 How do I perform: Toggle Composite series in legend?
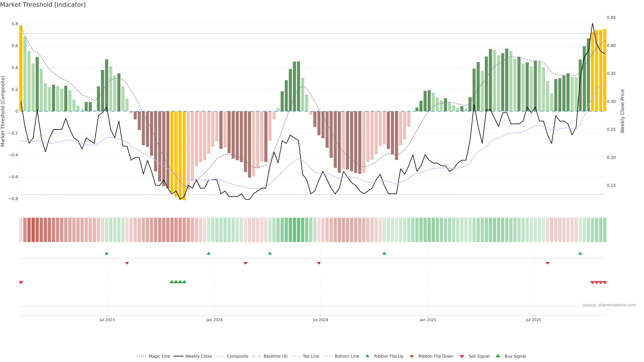pyautogui.click(x=237, y=356)
